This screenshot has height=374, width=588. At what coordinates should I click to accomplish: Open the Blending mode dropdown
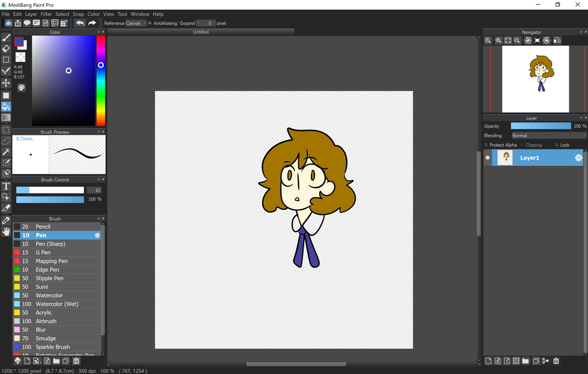coord(548,135)
